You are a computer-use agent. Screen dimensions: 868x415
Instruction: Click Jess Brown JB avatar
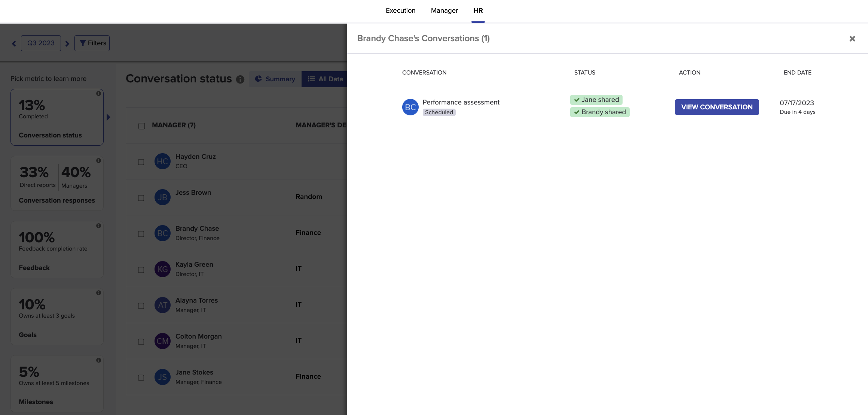tap(162, 197)
